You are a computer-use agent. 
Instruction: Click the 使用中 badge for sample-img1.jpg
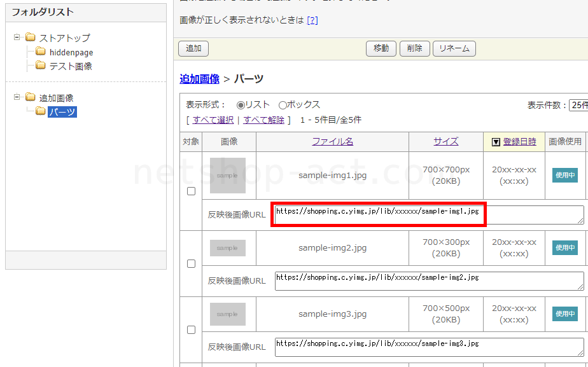(x=564, y=175)
